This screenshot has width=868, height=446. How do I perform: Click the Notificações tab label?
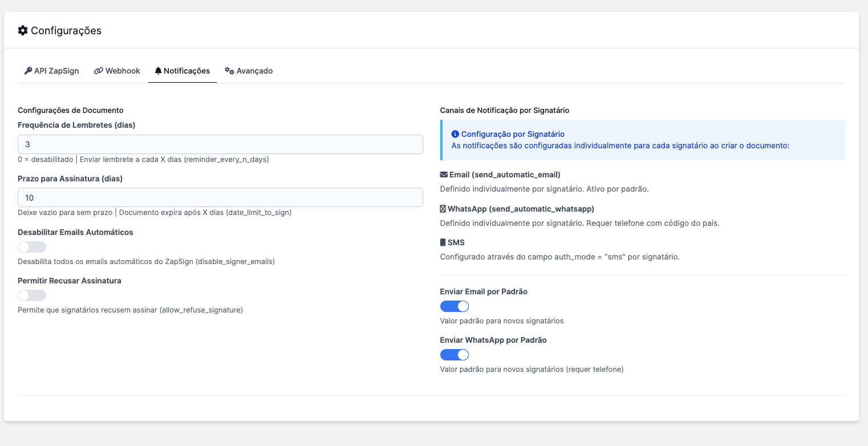(x=185, y=70)
